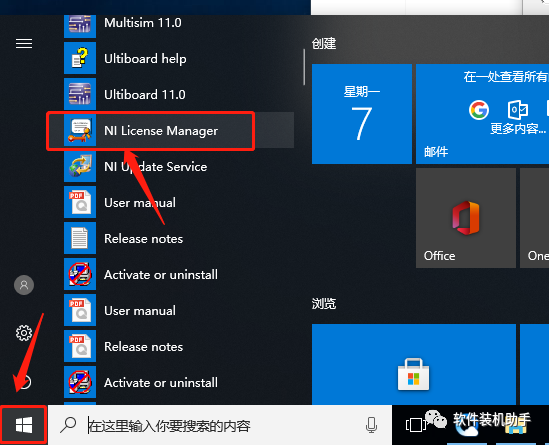Open the Microsoft Store tile
Screen dimensions: 549x445
tap(414, 364)
